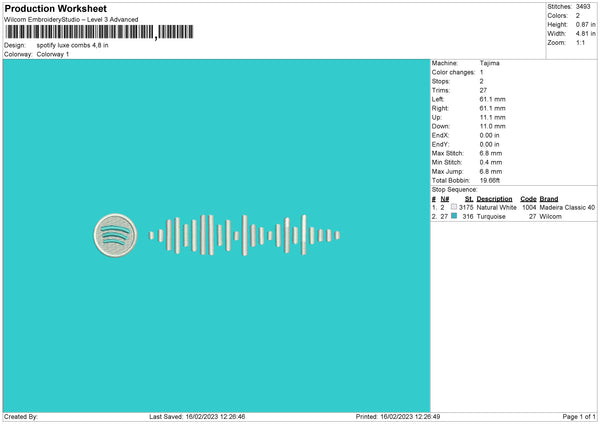Click the Stitches count value 3493
This screenshot has height=424, width=600.
(583, 7)
